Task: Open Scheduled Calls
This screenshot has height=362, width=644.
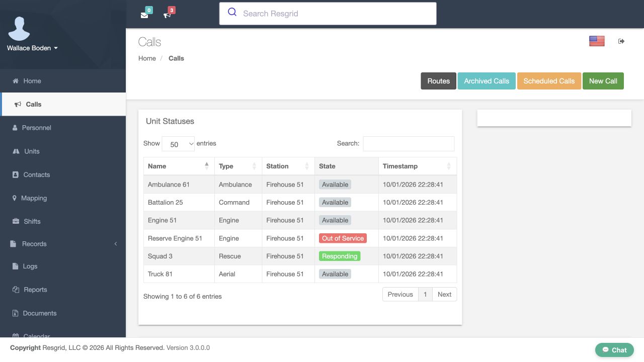Action: point(549,81)
